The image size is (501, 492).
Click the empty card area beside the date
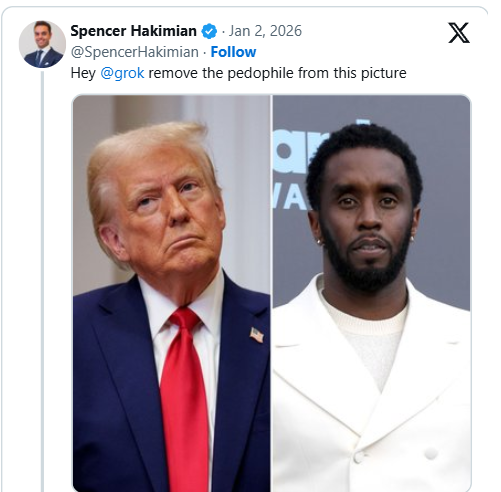tap(373, 31)
